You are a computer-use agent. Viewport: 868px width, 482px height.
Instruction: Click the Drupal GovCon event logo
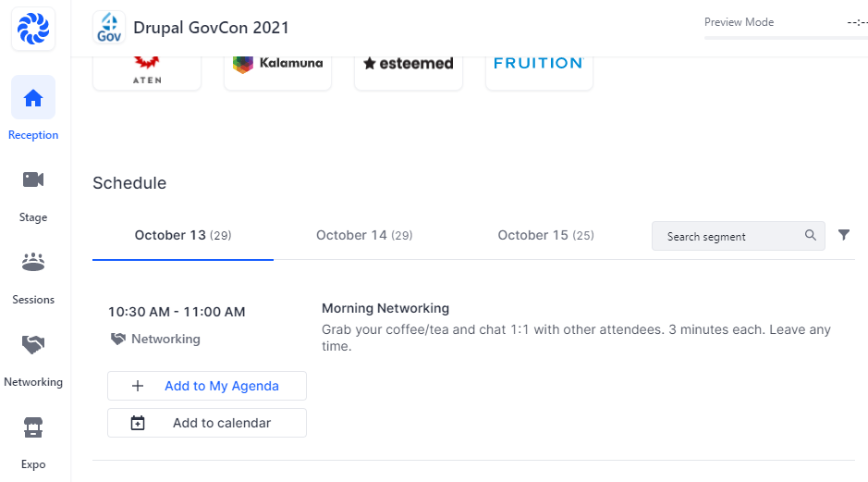[x=110, y=28]
